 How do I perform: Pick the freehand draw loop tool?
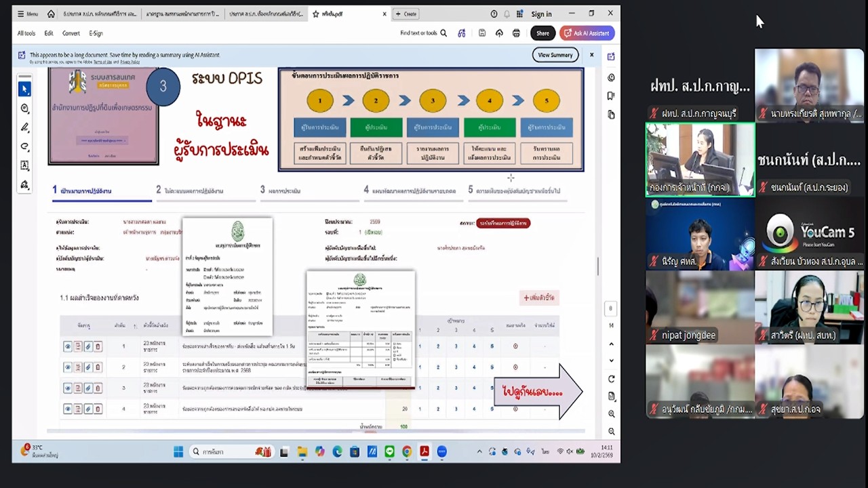(x=24, y=146)
